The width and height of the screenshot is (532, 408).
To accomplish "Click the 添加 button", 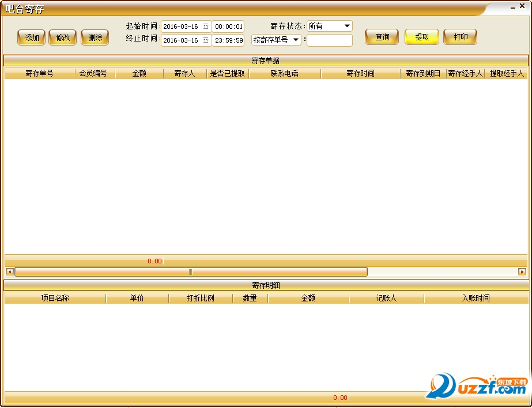I will coord(31,37).
